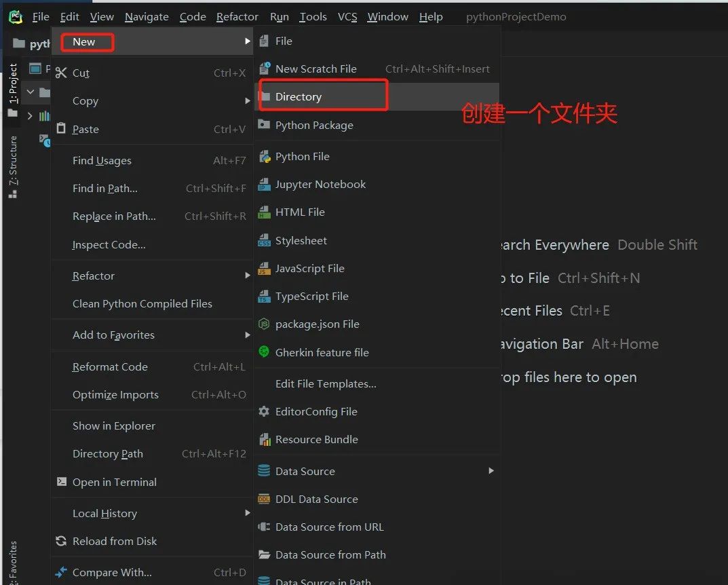728x585 pixels.
Task: Click the Jupyter Notebook file icon
Action: pyautogui.click(x=264, y=185)
